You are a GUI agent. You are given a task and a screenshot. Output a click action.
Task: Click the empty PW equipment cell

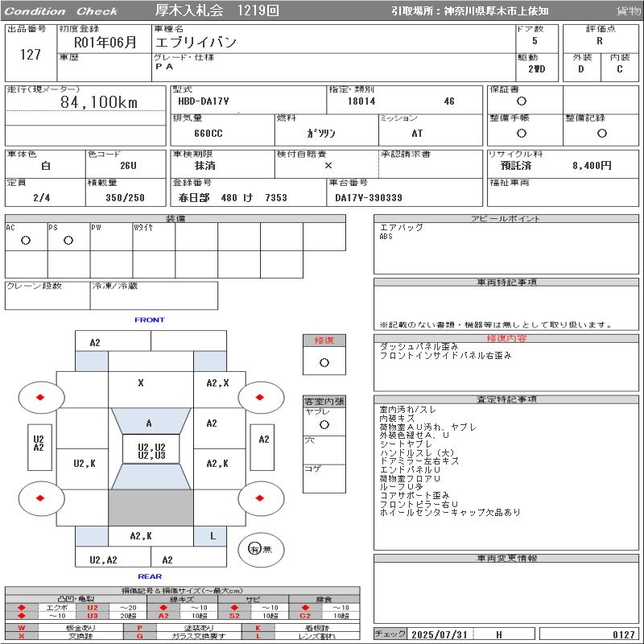click(x=111, y=237)
